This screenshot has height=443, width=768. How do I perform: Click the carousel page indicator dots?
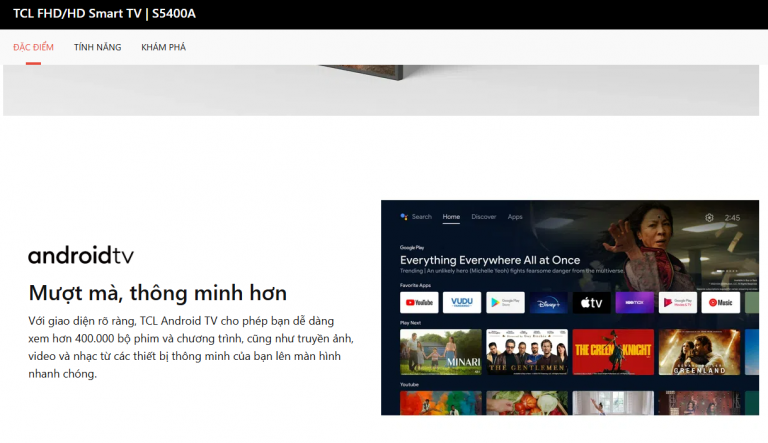[727, 271]
